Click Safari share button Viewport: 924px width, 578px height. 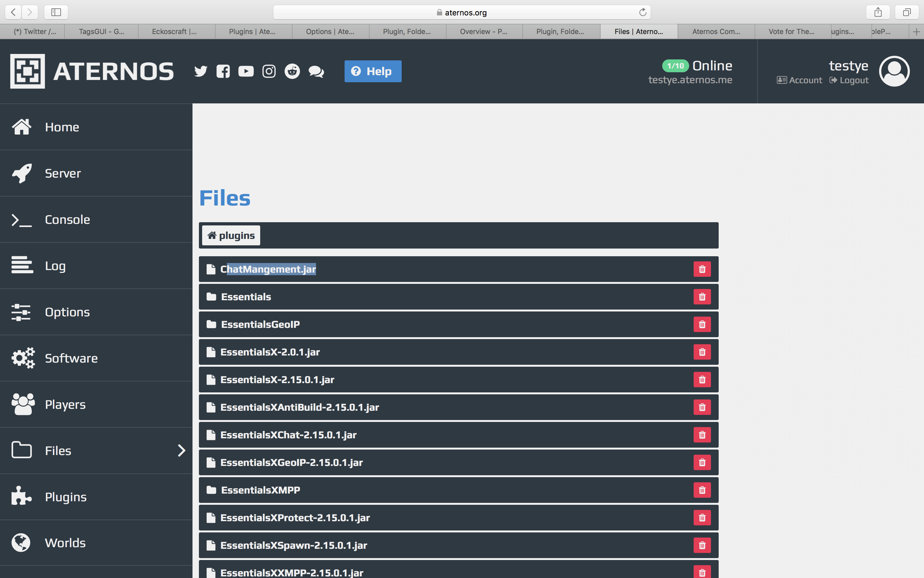click(x=878, y=12)
